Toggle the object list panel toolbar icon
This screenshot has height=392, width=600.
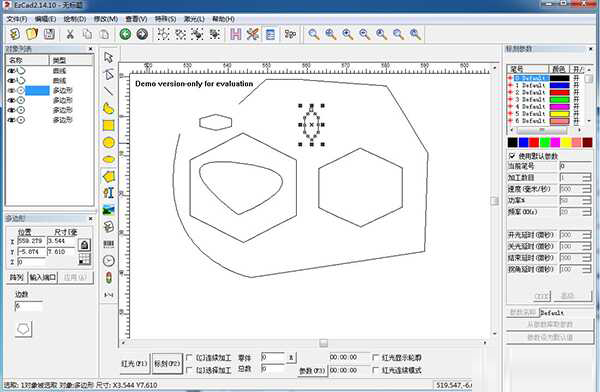pyautogui.click(x=270, y=34)
